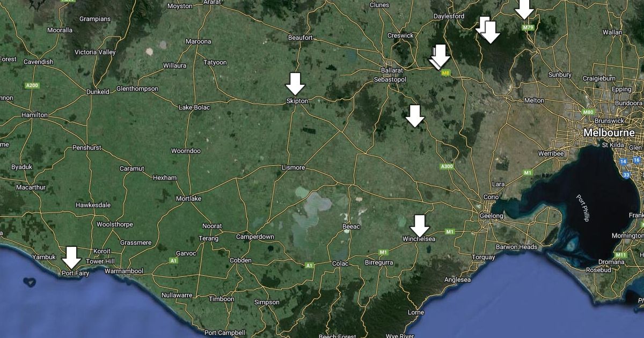
Task: Click the Camperdown label
Action: [255, 237]
